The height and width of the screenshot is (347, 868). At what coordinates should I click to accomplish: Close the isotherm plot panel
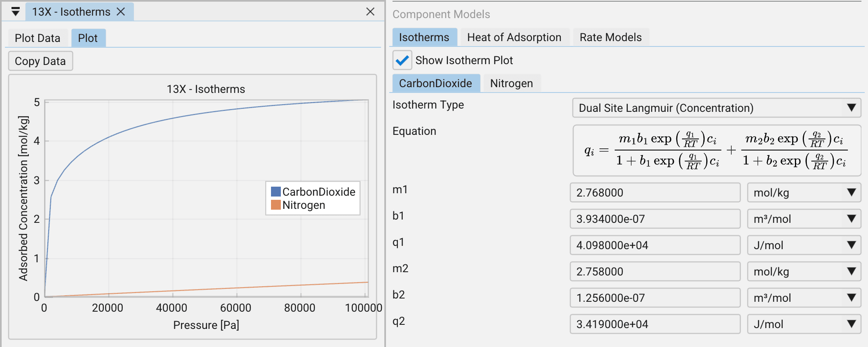[x=370, y=12]
